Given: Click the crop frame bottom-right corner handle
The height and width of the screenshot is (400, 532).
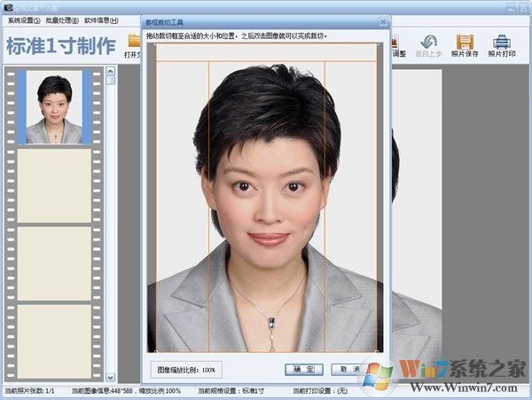Looking at the screenshot, I should pyautogui.click(x=378, y=351).
